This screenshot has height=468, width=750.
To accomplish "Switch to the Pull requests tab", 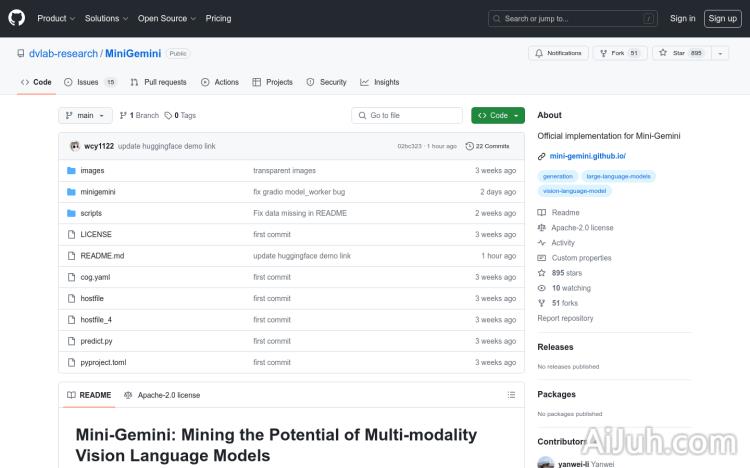I will click(158, 82).
